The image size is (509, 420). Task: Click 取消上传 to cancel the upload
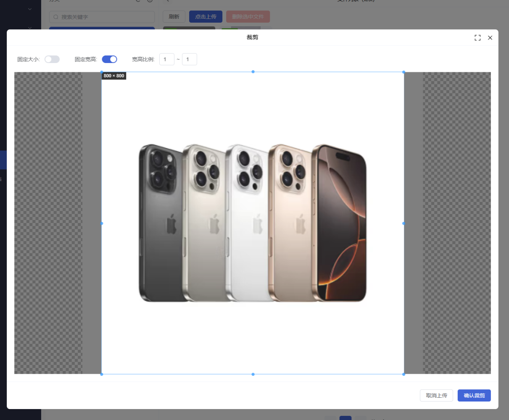436,396
